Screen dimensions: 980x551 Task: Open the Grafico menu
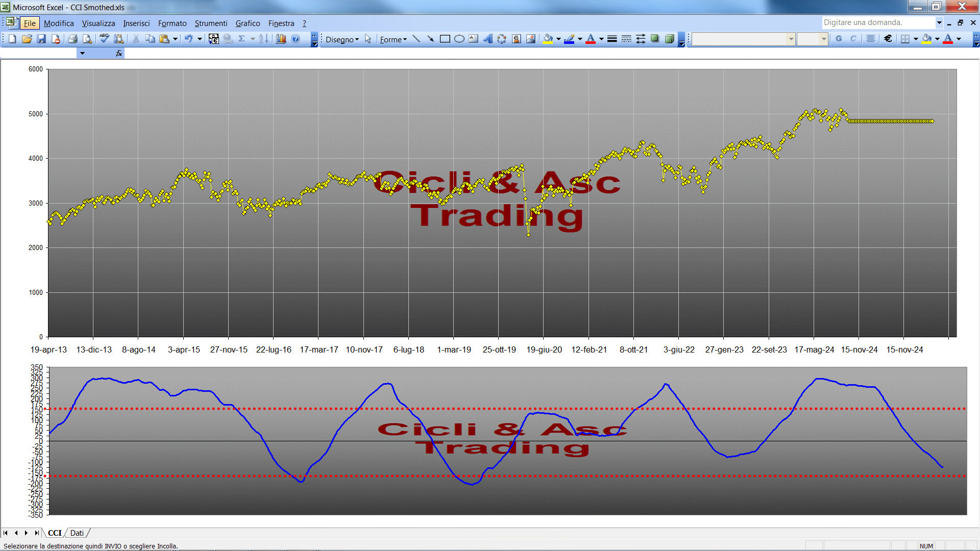coord(248,23)
